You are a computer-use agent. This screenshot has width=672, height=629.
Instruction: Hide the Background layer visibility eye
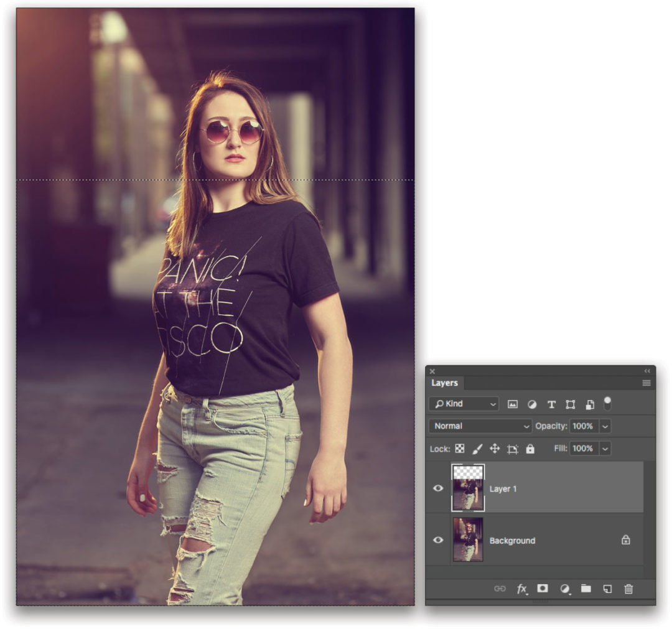coord(438,541)
